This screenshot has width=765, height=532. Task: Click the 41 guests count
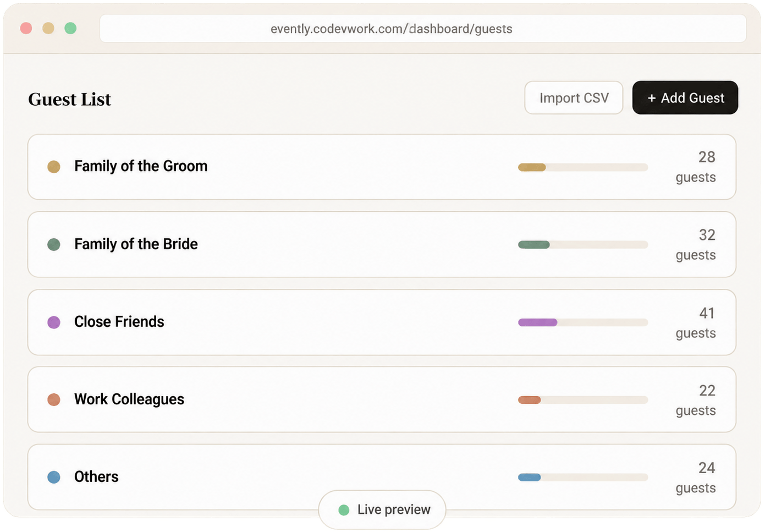(696, 323)
